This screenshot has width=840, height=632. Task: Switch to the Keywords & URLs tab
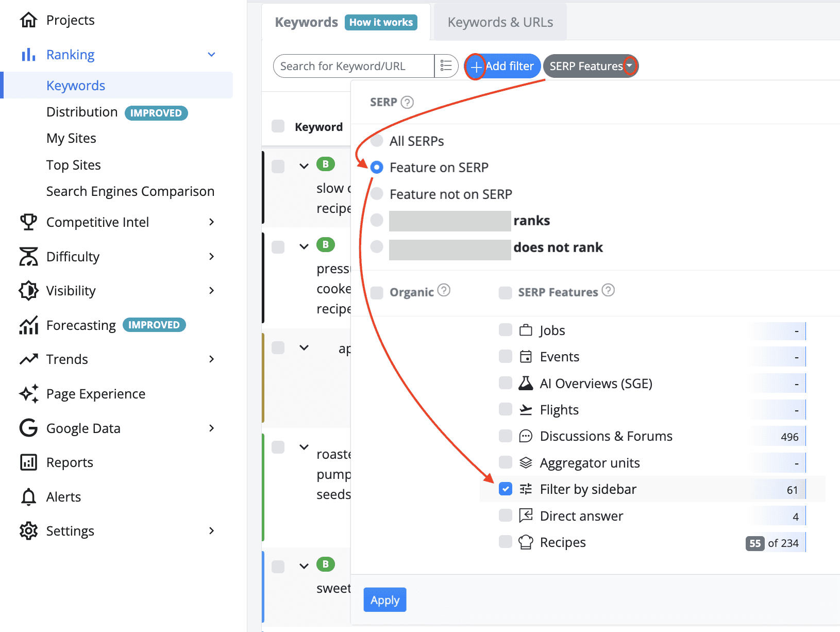pos(500,22)
